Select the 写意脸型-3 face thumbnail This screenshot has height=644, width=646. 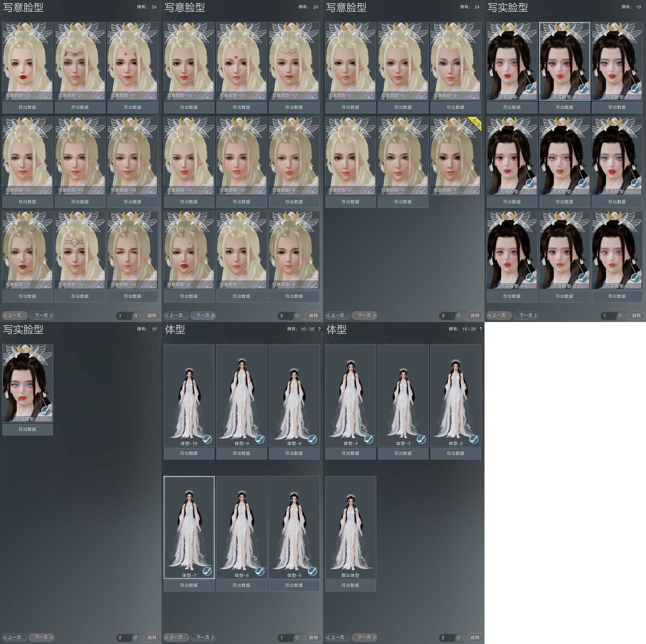[x=456, y=60]
